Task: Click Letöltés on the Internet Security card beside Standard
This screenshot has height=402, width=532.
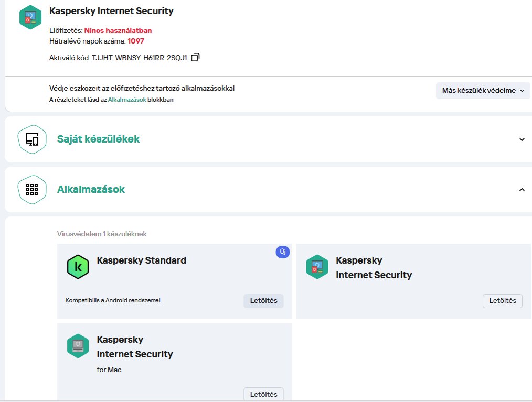Action: [x=503, y=301]
